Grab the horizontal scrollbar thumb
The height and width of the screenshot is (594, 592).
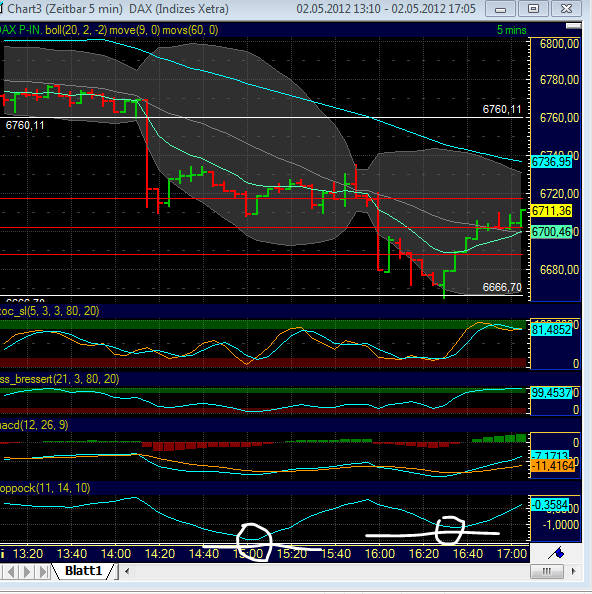coord(547,571)
